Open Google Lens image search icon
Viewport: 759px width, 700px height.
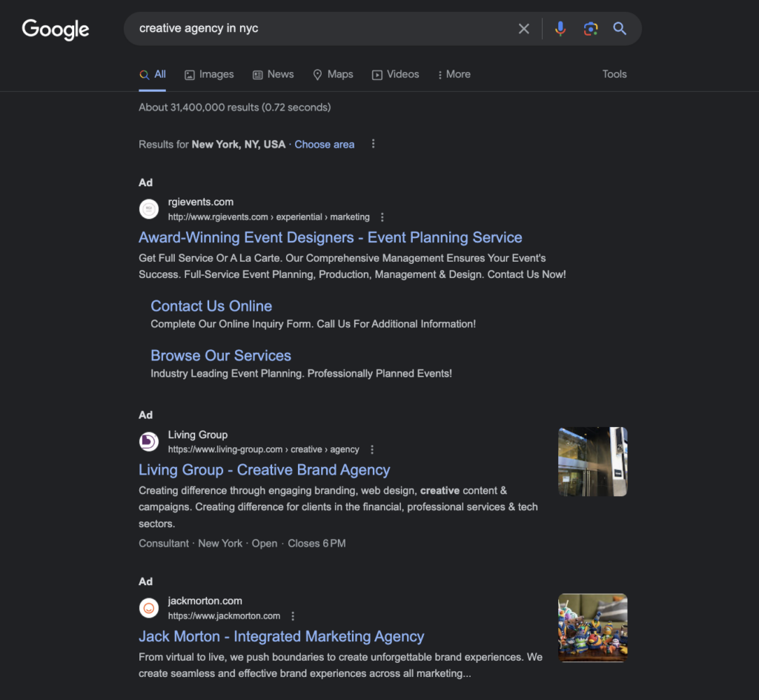pos(590,29)
